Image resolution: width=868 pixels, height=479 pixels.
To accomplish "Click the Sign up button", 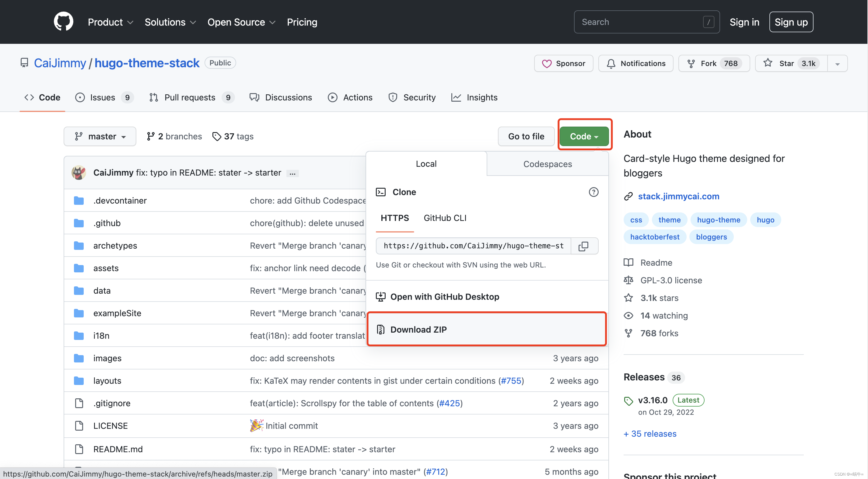I will click(791, 22).
